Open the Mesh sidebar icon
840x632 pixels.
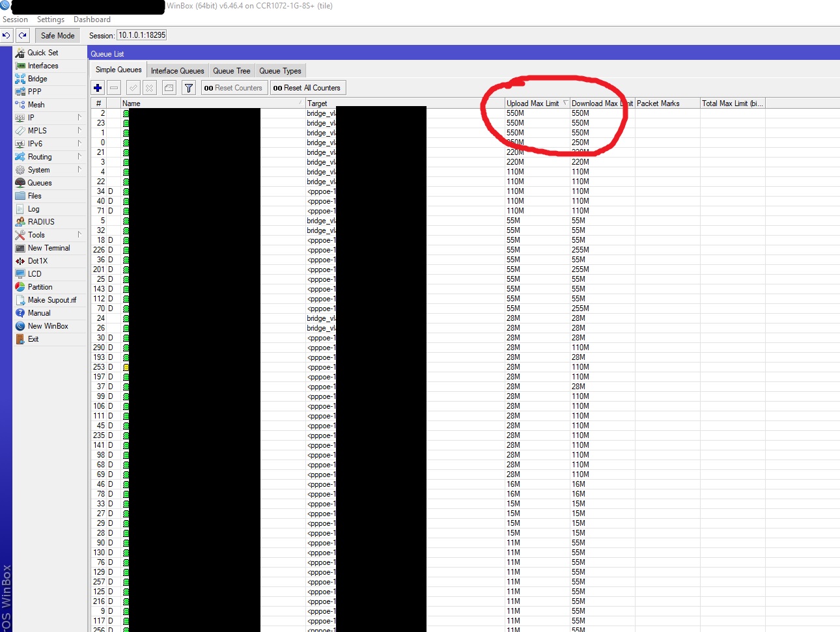point(20,105)
